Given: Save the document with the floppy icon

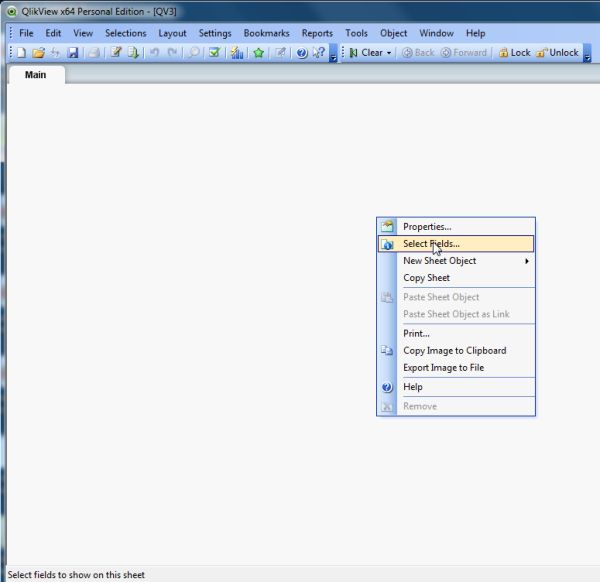Looking at the screenshot, I should (73, 53).
